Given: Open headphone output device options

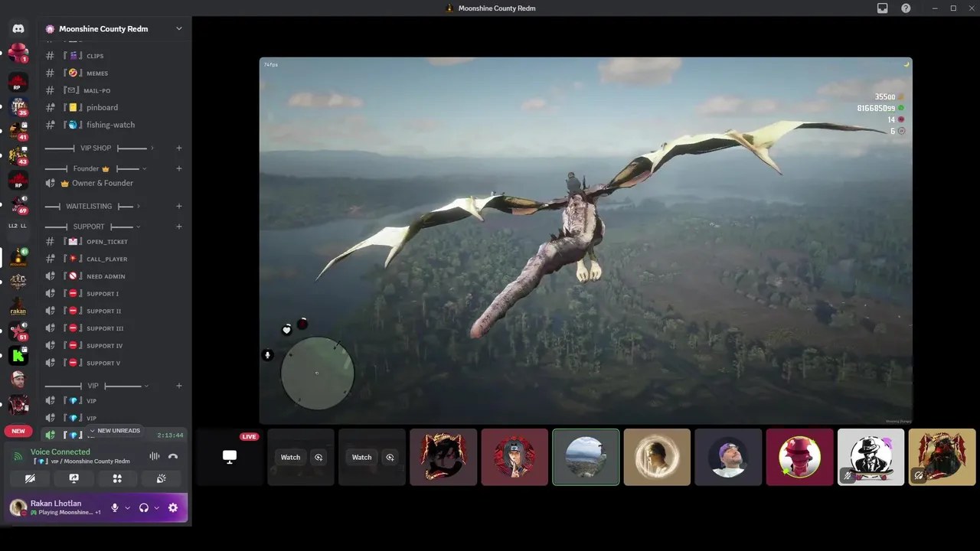Looking at the screenshot, I should point(156,507).
